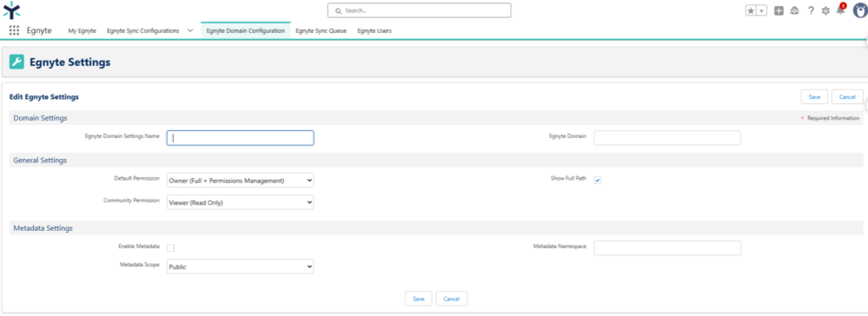Focus the Egnyte Domain Settings Name field
868x316 pixels.
click(241, 138)
